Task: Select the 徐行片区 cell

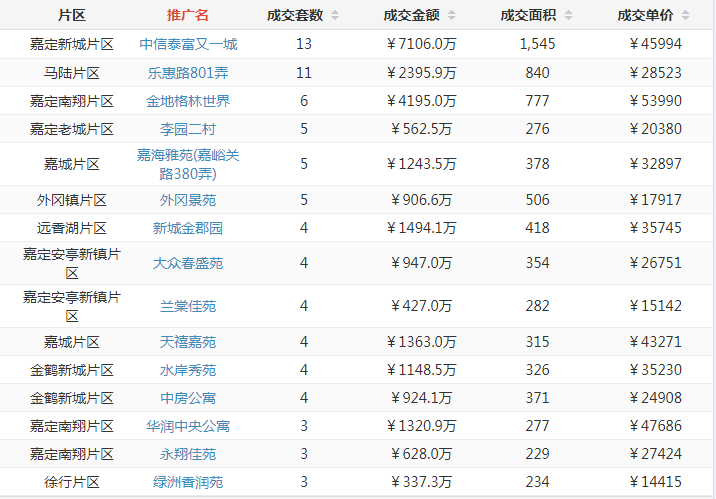Action: click(x=72, y=482)
